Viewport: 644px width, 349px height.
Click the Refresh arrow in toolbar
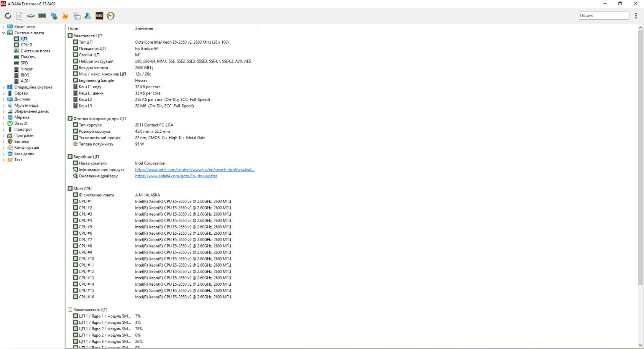pos(8,16)
